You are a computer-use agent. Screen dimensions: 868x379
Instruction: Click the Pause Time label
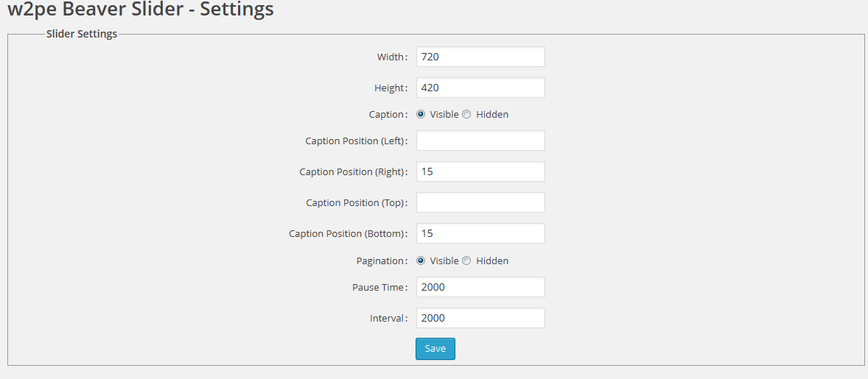coord(378,288)
